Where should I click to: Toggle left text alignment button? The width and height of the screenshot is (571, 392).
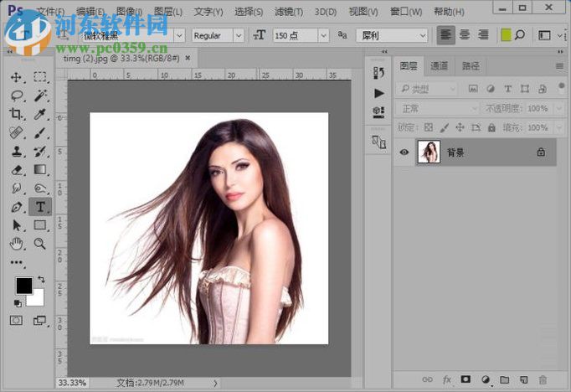click(446, 35)
